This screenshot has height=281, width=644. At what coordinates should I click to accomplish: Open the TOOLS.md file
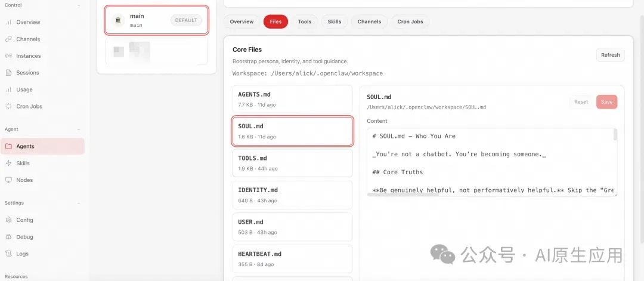[x=292, y=163]
